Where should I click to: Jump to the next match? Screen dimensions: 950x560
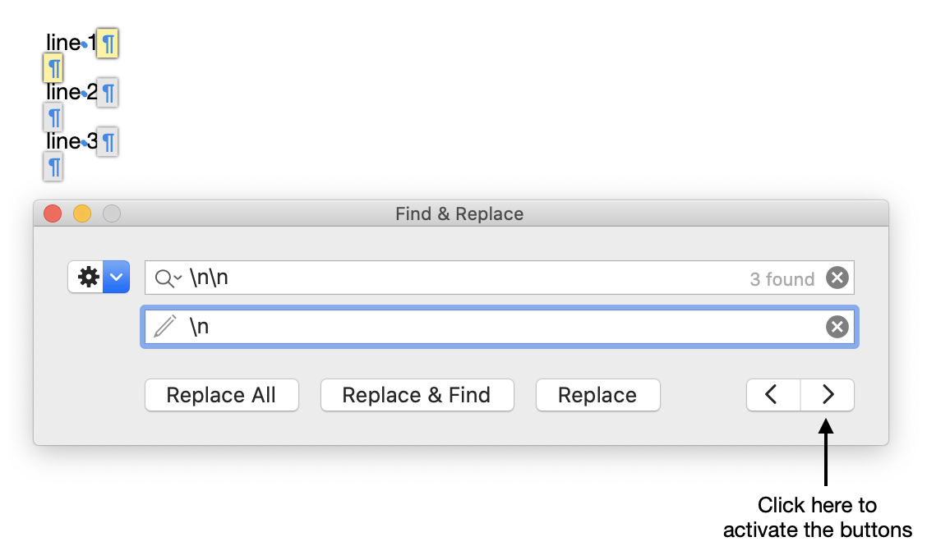828,395
